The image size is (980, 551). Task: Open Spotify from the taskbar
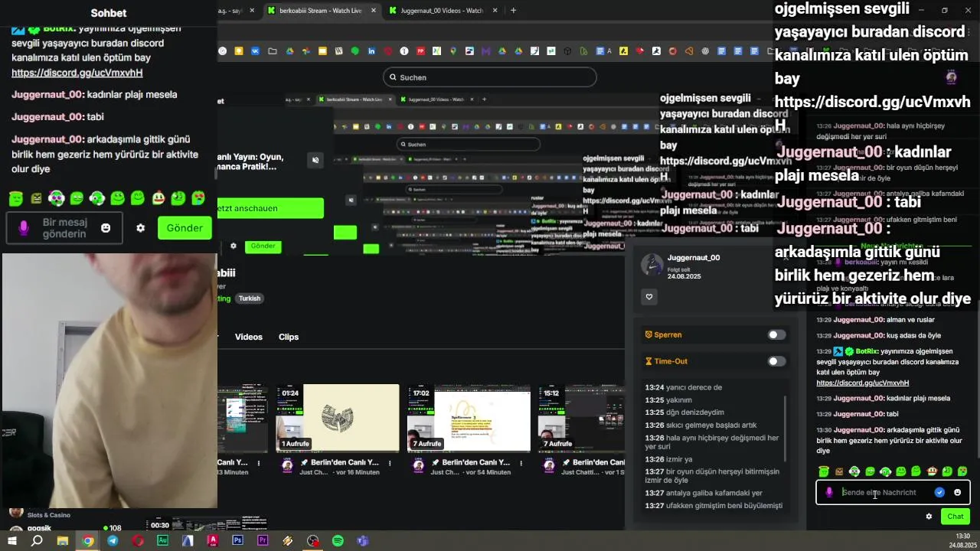pos(338,541)
